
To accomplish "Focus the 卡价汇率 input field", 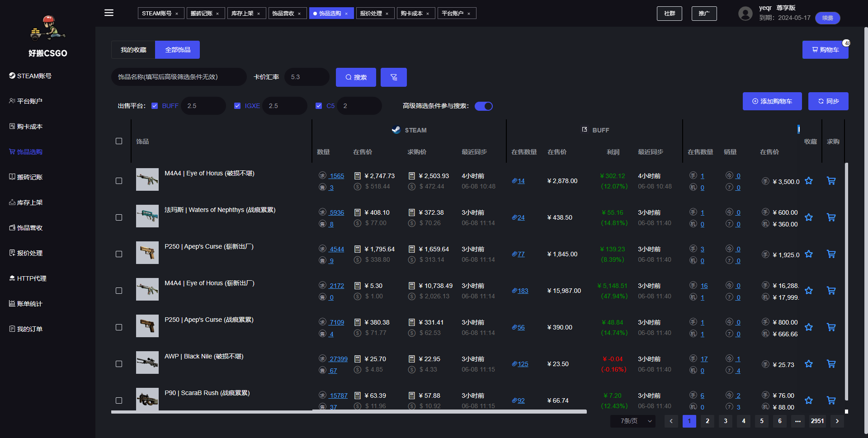I will click(307, 77).
